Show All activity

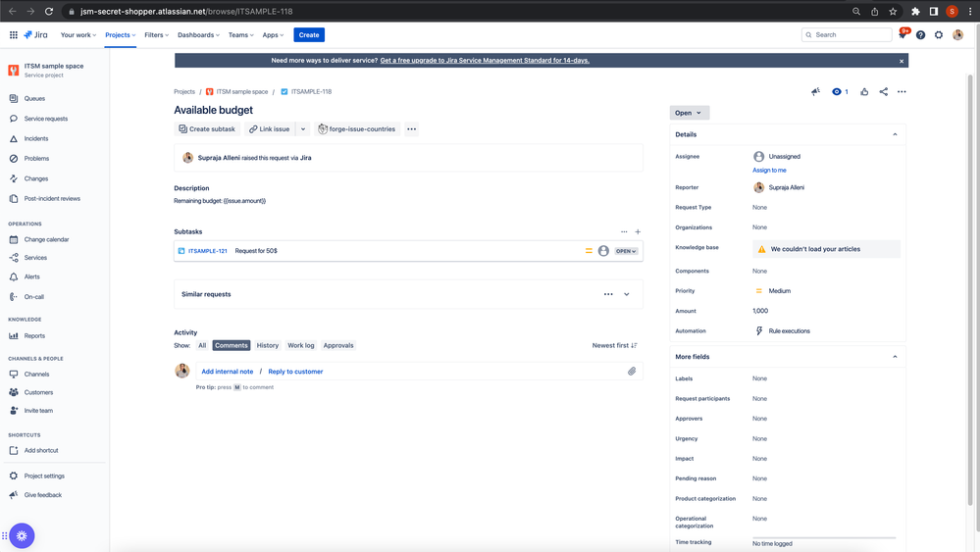click(202, 345)
